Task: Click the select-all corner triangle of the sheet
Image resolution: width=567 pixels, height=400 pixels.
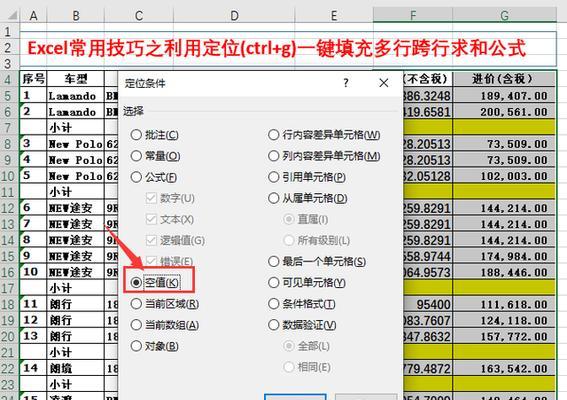Action: (12, 15)
